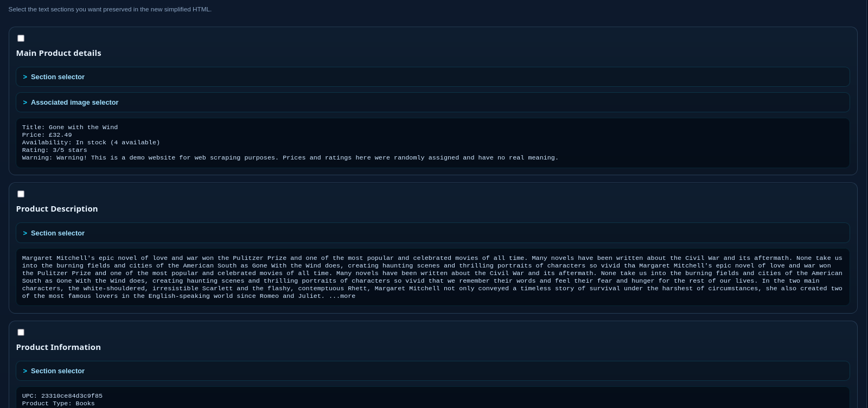Click the Margaret Mitchell description paragraph

pos(432,277)
